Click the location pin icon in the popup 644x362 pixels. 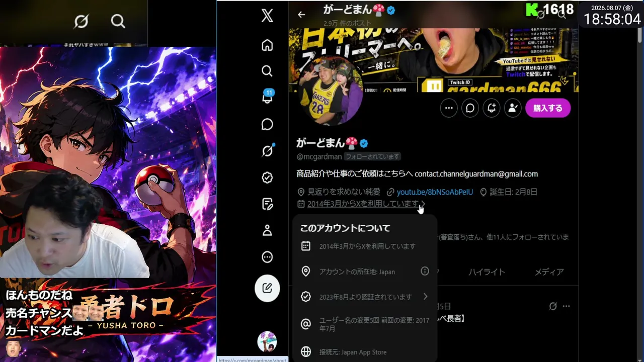pyautogui.click(x=306, y=271)
